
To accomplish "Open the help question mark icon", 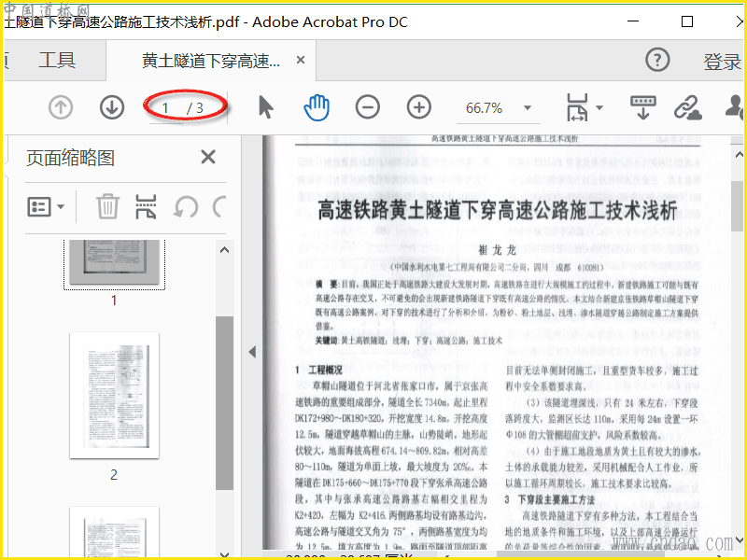I will 657,60.
